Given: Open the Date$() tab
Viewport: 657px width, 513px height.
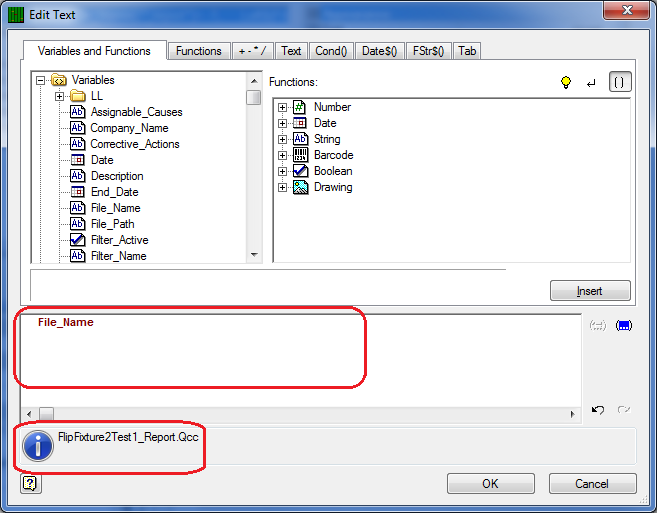Looking at the screenshot, I should pos(380,51).
